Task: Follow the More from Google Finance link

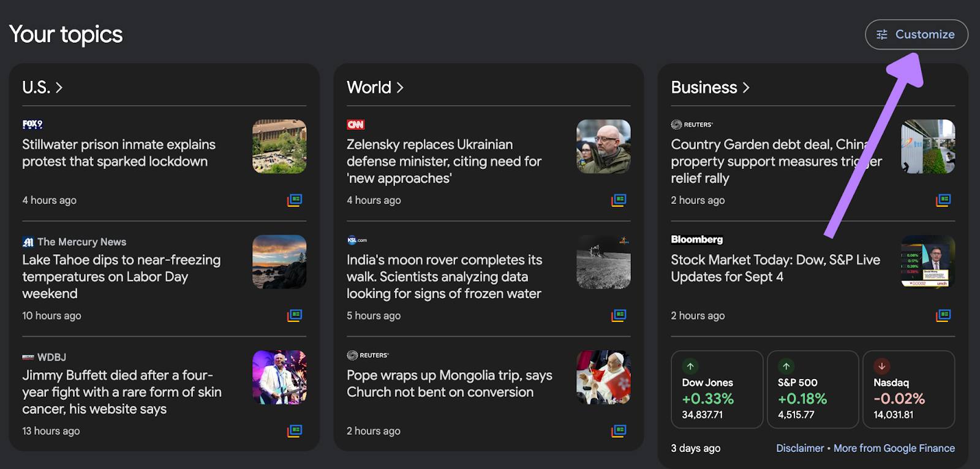Action: [894, 448]
